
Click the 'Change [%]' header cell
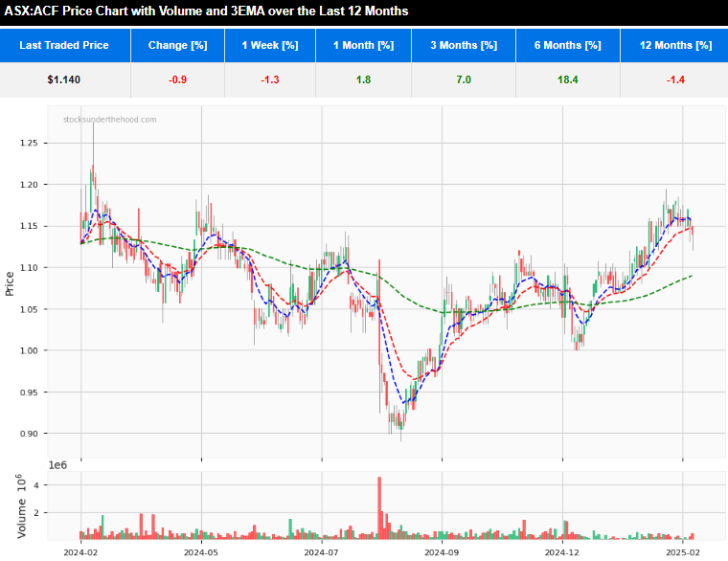pyautogui.click(x=178, y=45)
